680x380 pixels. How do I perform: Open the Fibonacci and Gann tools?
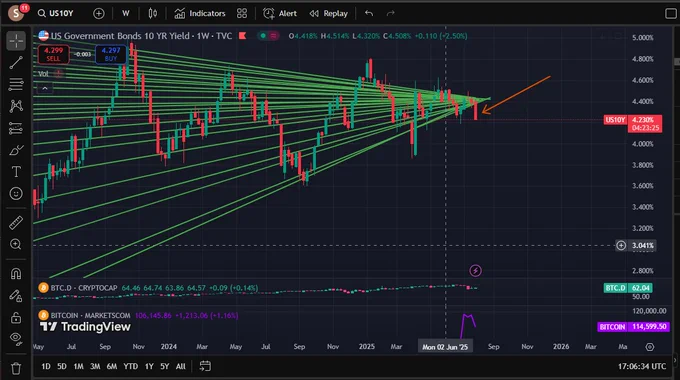pyautogui.click(x=16, y=84)
